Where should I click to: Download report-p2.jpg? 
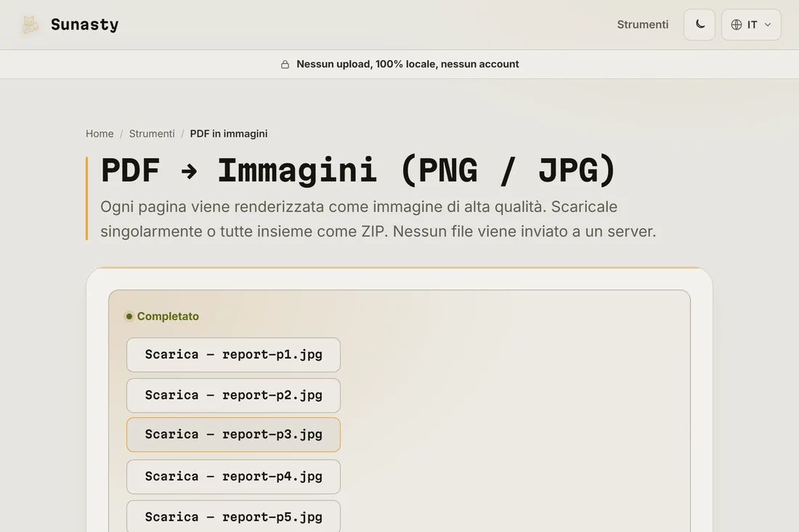tap(233, 396)
